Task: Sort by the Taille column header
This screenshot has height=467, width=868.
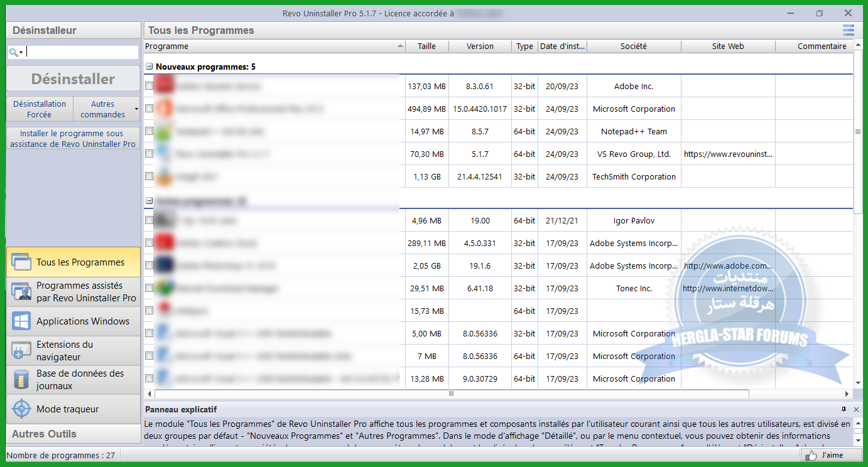Action: click(x=426, y=46)
